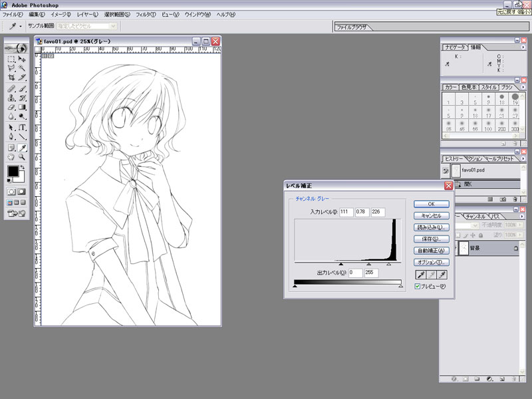
Task: Click OK in the Levels dialog
Action: click(x=431, y=204)
